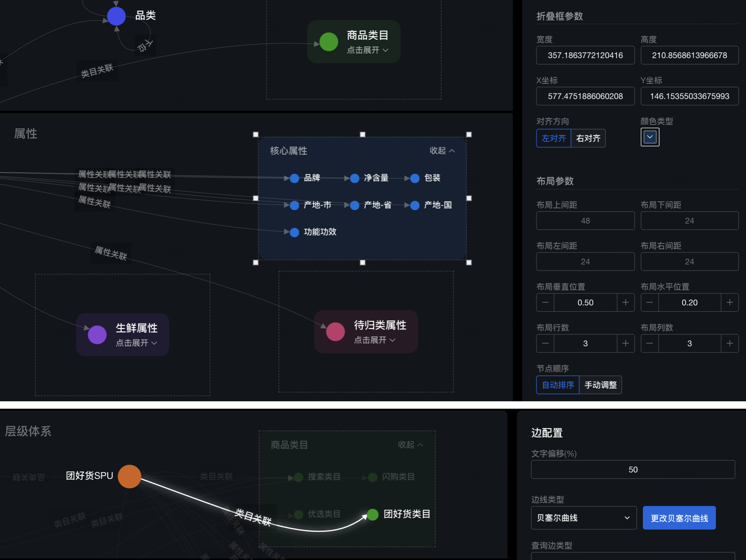The image size is (746, 560).
Task: Increase 布局行数 with plus button
Action: (x=626, y=343)
